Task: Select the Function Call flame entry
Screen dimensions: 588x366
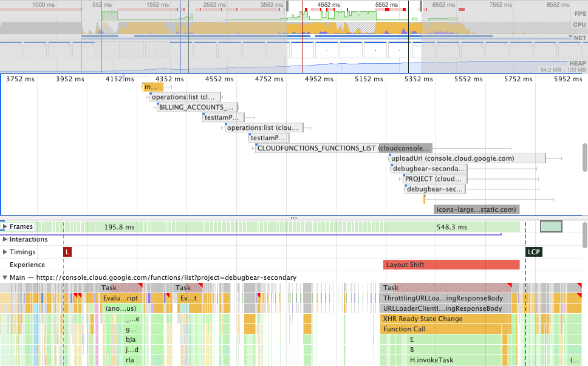Action: click(440, 330)
